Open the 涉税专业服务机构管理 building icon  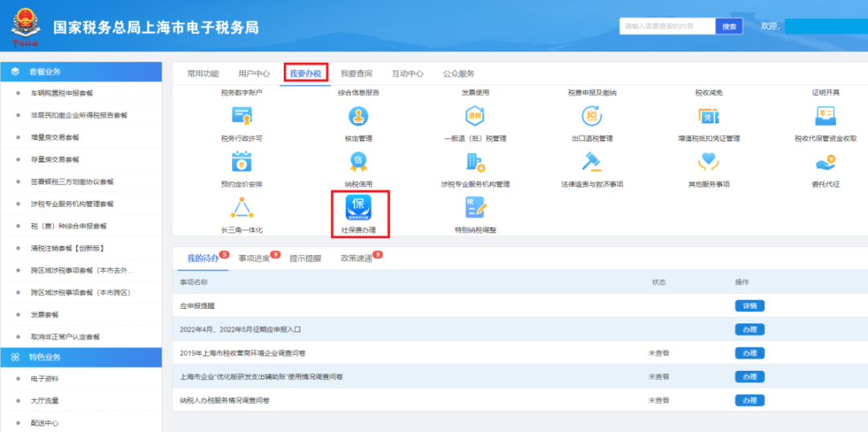click(475, 161)
